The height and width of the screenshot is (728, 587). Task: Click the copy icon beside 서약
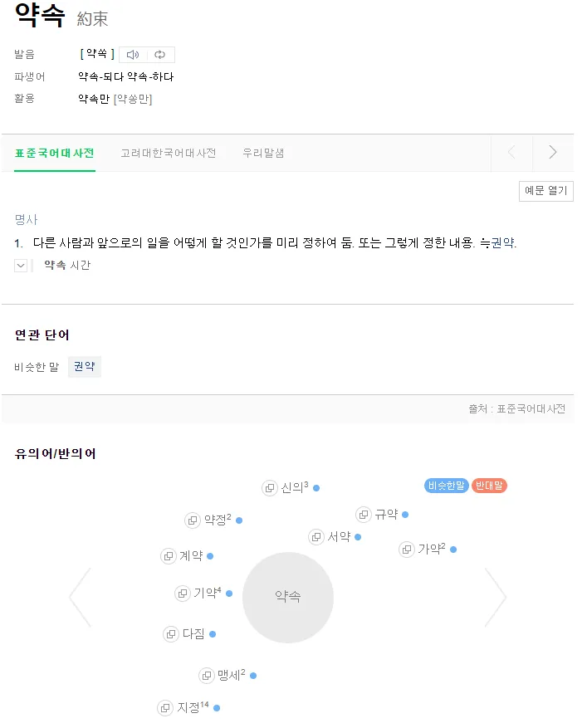pos(316,537)
